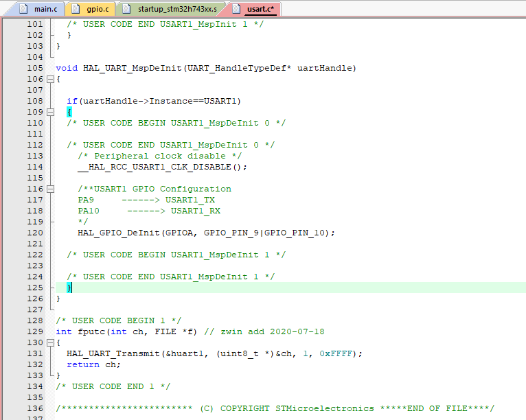Click the file icon on main.c tab

point(23,9)
